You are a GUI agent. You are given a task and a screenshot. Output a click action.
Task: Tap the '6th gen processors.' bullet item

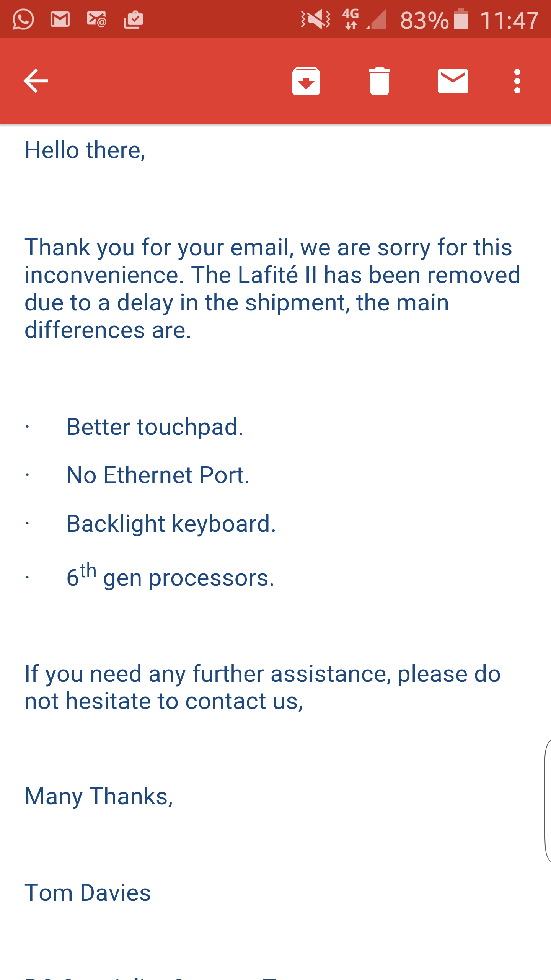170,575
